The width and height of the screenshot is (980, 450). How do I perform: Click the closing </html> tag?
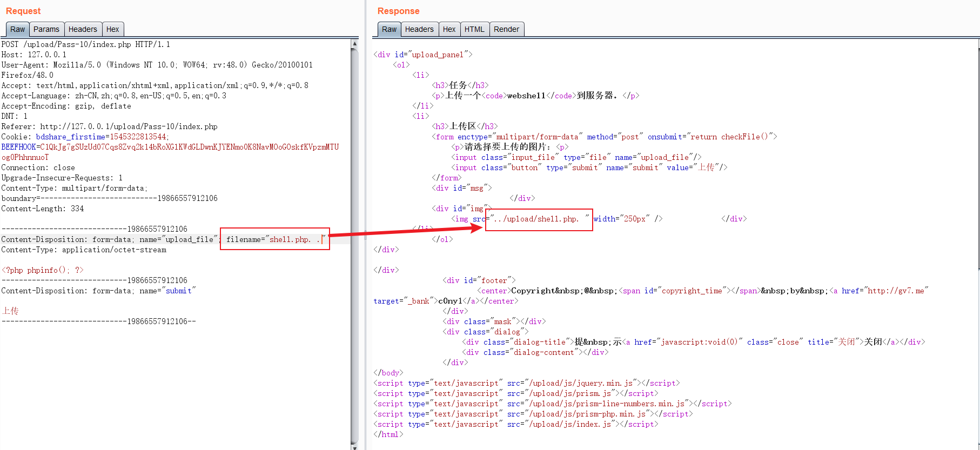click(x=388, y=434)
